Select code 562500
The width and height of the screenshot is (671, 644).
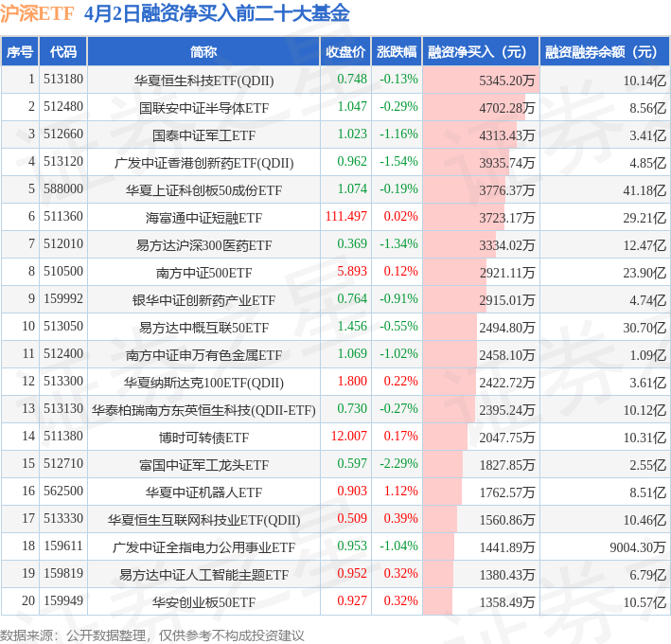click(63, 491)
